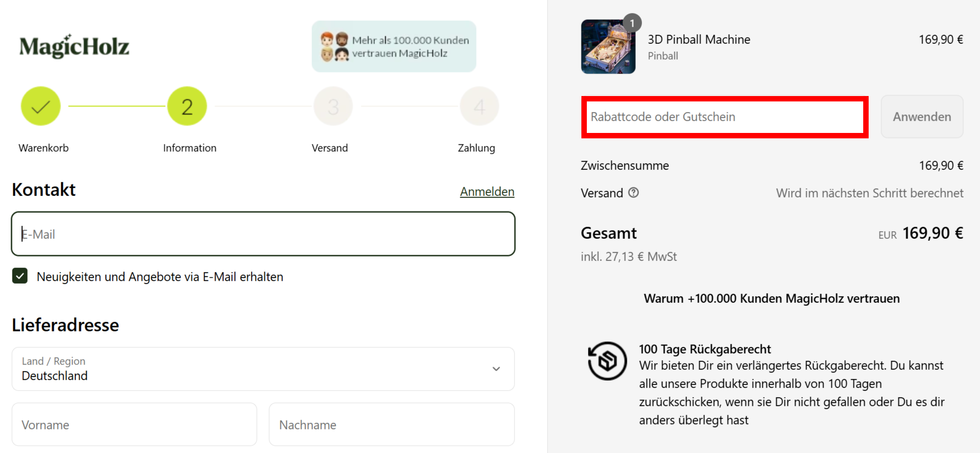Click into the E-Mail input field

click(263, 234)
